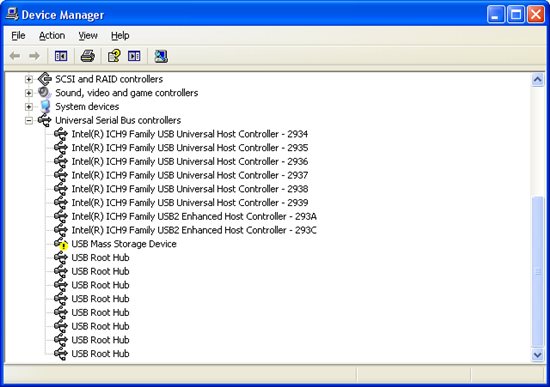Open the View menu
Image resolution: width=550 pixels, height=387 pixels.
point(88,36)
